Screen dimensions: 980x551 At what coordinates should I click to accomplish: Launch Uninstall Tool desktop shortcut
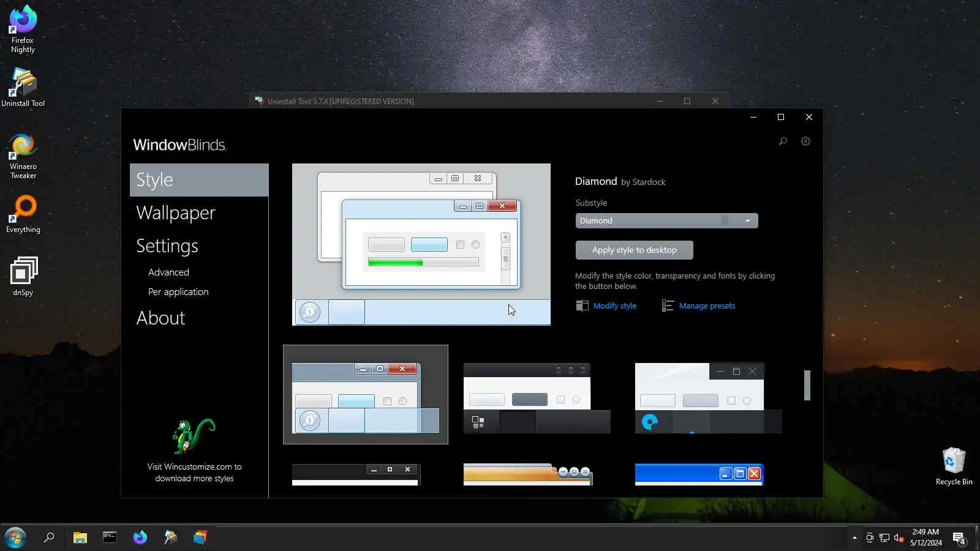23,88
